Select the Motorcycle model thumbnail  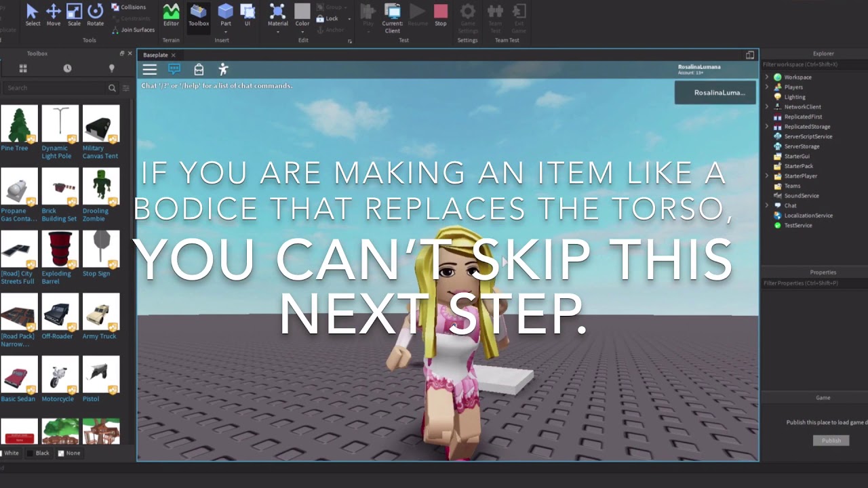60,375
